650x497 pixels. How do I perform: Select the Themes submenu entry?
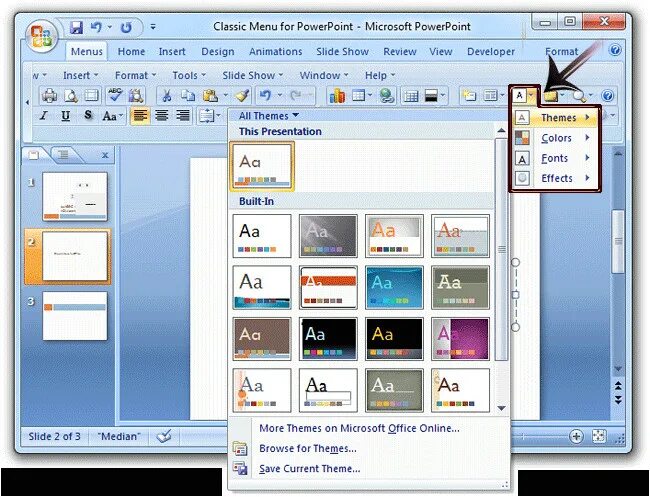(555, 118)
